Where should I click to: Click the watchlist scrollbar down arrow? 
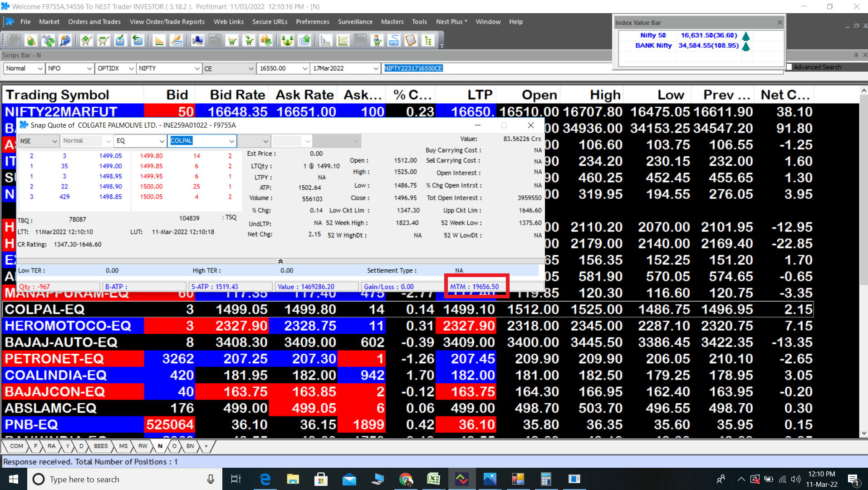[x=863, y=434]
